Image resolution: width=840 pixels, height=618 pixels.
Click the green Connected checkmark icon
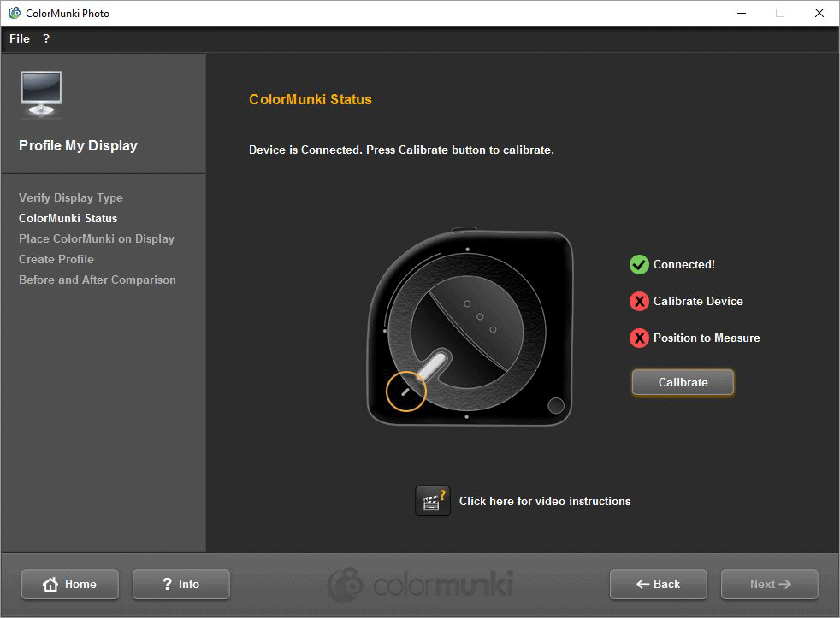point(639,264)
